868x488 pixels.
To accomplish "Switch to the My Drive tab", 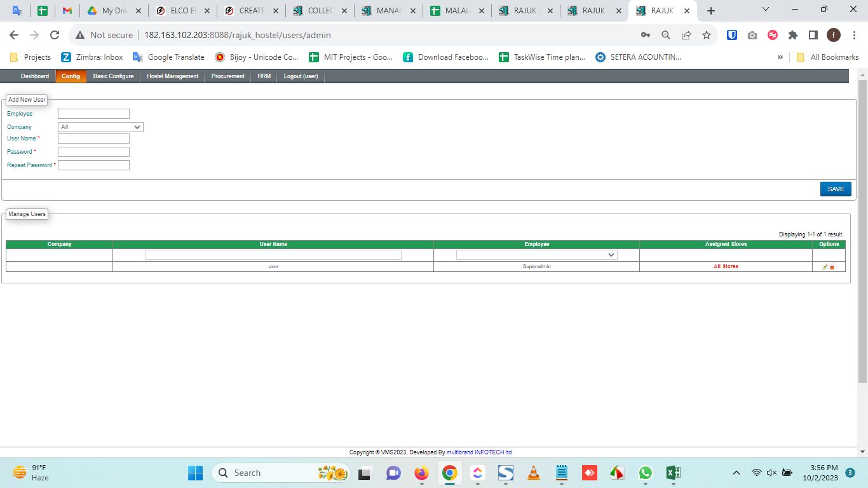I will click(113, 11).
